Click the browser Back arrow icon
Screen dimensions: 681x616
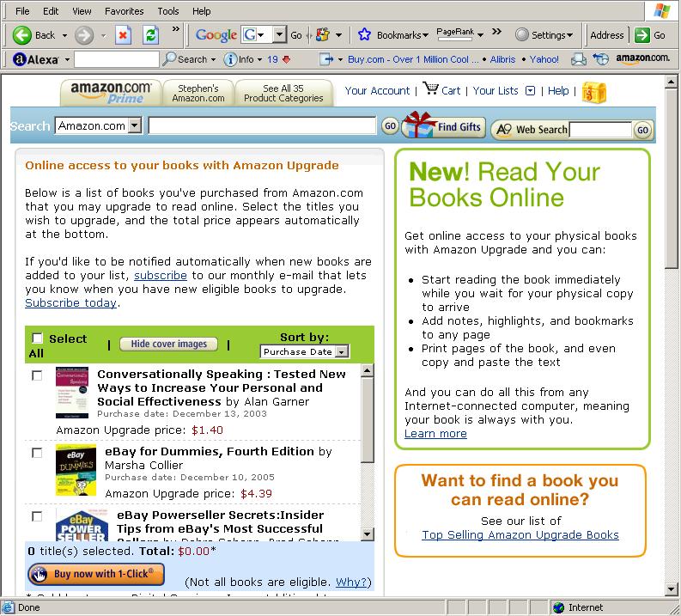21,35
